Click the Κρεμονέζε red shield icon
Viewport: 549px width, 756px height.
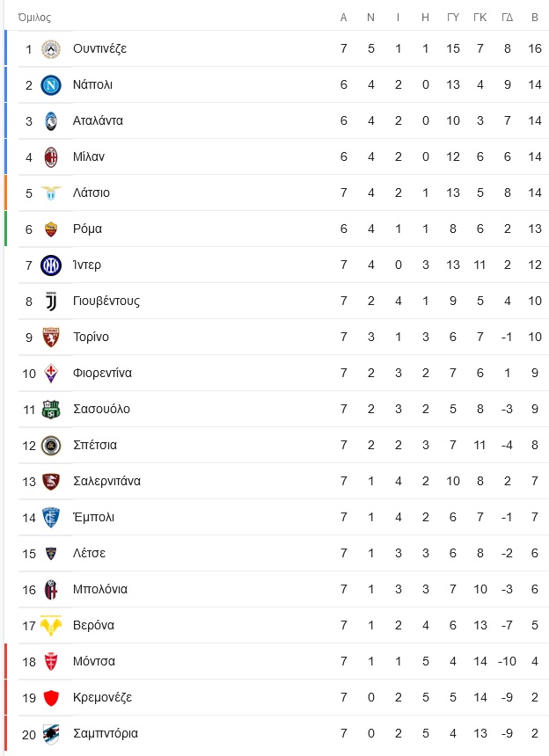point(51,698)
